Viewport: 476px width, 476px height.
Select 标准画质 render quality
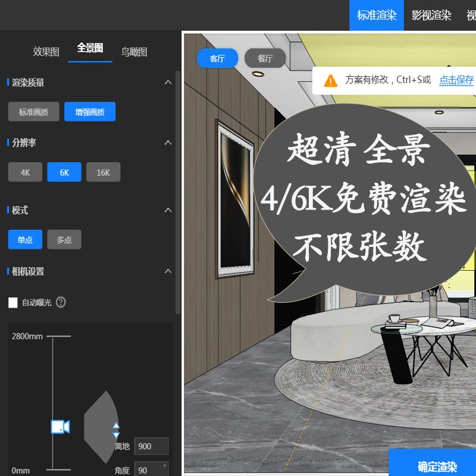coord(33,111)
